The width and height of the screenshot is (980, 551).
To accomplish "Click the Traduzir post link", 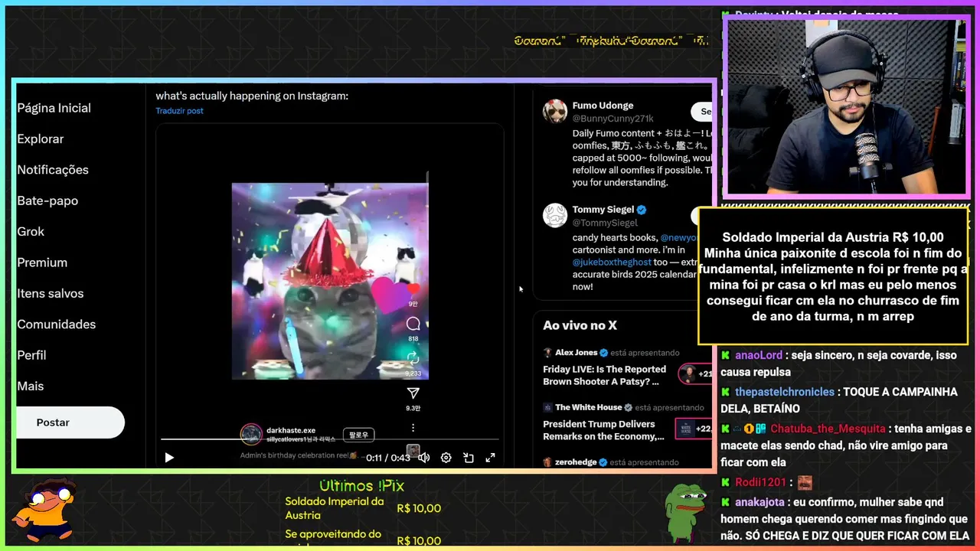I will (x=179, y=111).
